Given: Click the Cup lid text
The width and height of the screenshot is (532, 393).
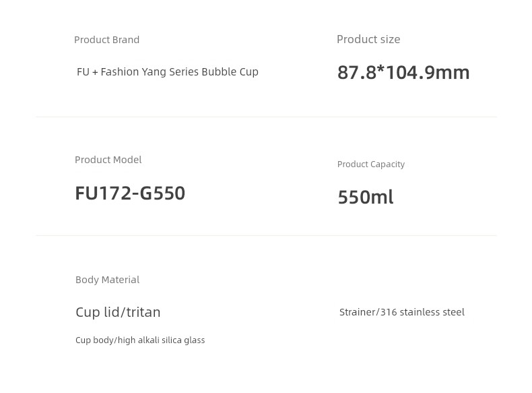Looking at the screenshot, I should click(97, 312).
